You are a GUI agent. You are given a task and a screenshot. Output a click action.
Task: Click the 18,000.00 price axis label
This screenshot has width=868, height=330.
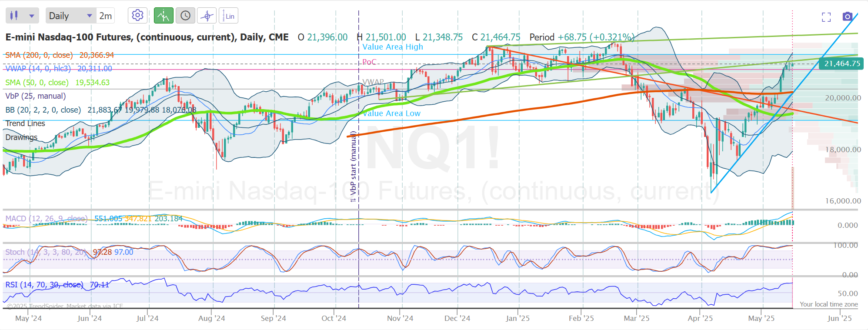tap(843, 150)
